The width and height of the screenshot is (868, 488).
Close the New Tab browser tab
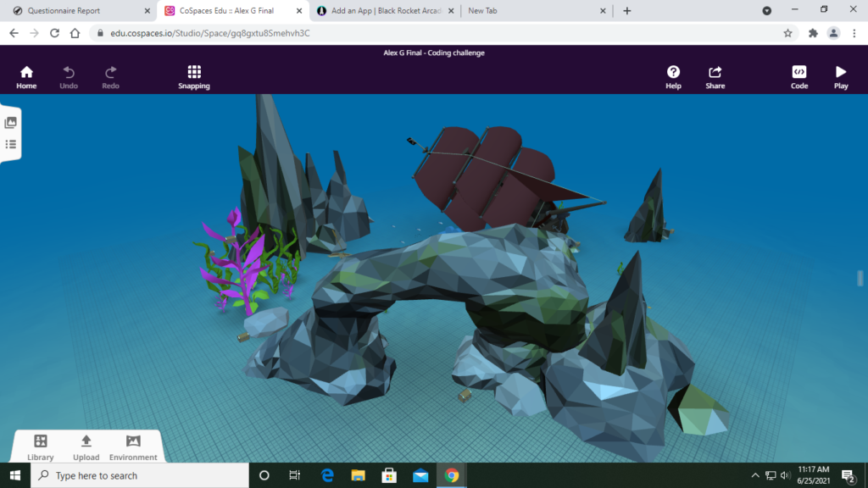pyautogui.click(x=603, y=10)
